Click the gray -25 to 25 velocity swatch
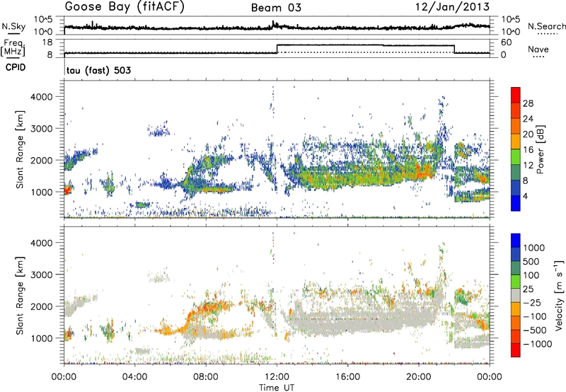 [x=516, y=295]
